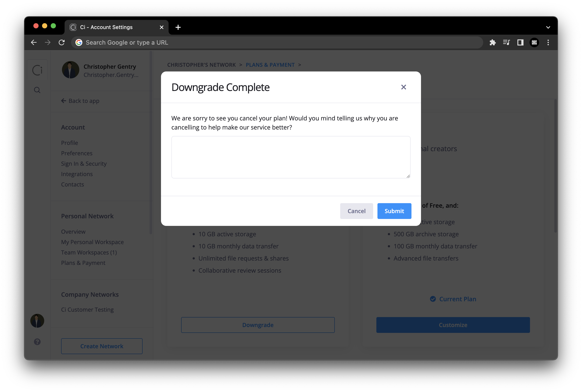Click the macOS green fullscreen button
This screenshot has width=582, height=392.
pos(53,26)
